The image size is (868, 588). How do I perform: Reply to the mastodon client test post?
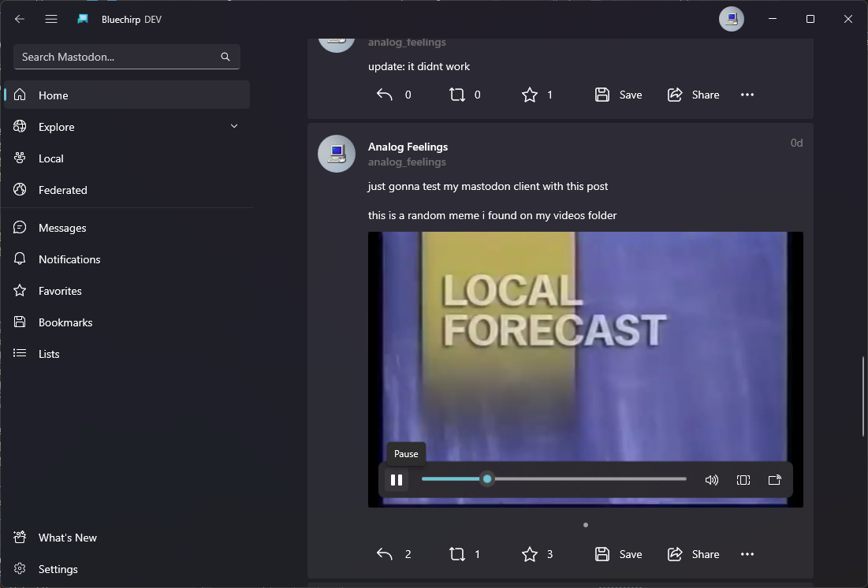(x=393, y=554)
